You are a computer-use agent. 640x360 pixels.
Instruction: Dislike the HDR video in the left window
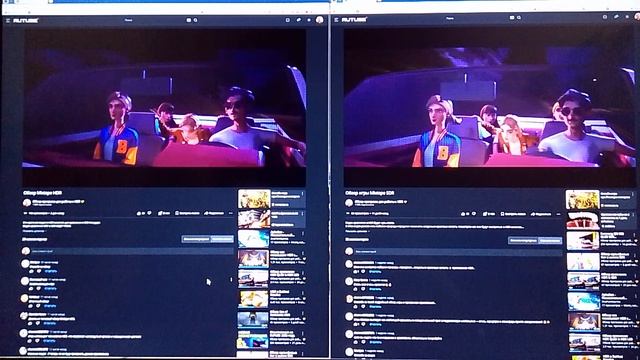click(149, 213)
